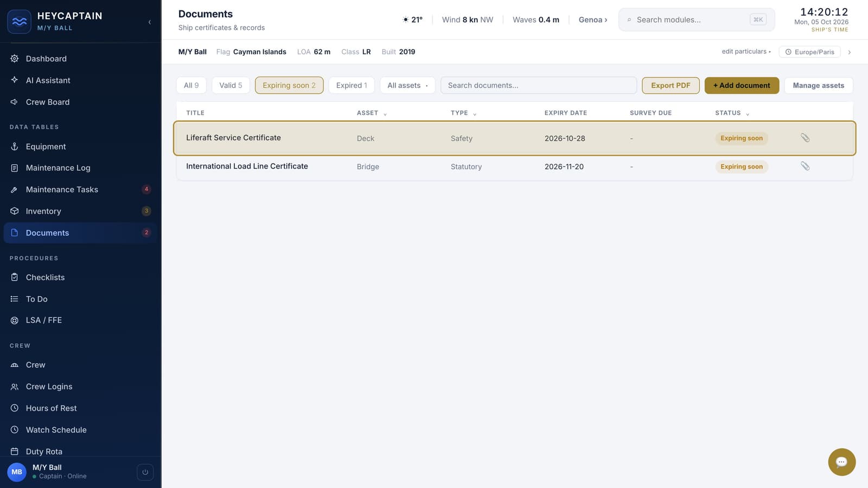Viewport: 868px width, 488px height.
Task: Click Export PDF button
Action: click(x=671, y=85)
